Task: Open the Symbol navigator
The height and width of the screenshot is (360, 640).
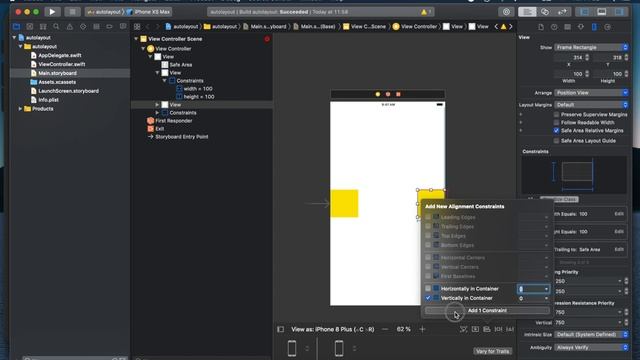Action: tap(43, 27)
